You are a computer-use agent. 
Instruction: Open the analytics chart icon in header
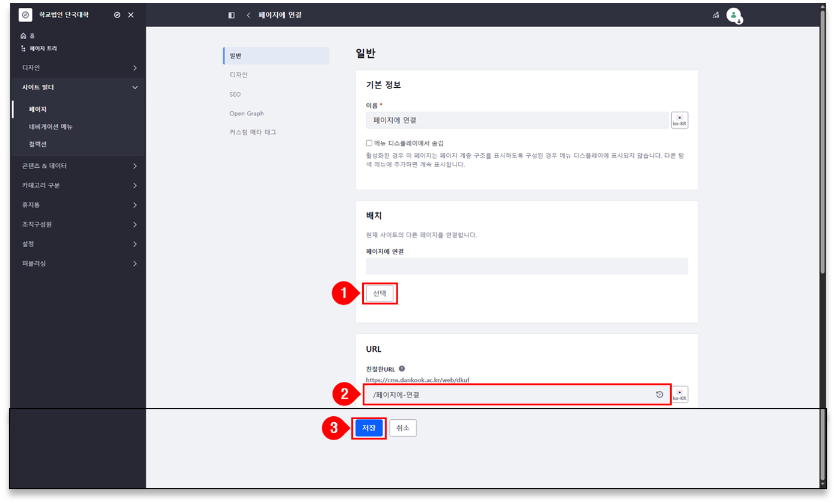click(x=716, y=15)
